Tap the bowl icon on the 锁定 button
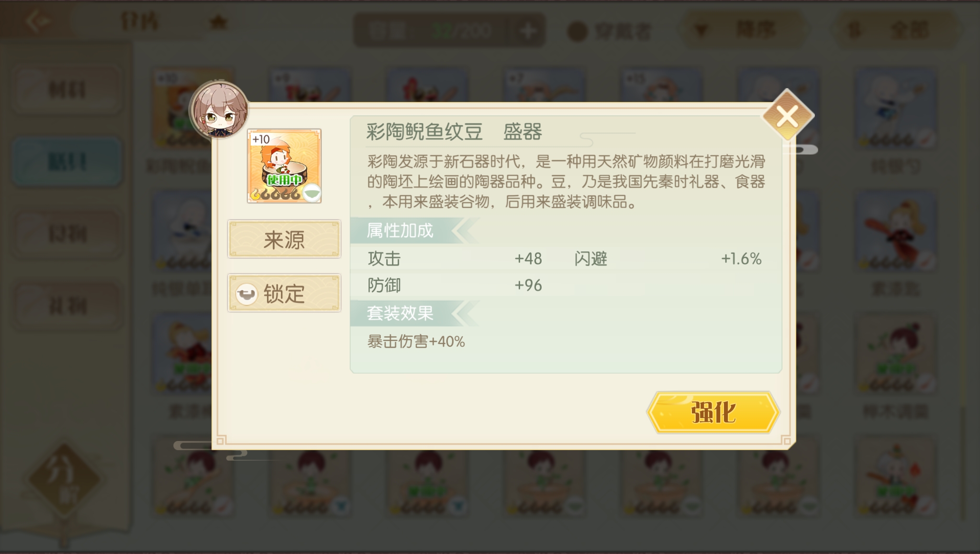Screen dimensions: 980x554 [x=247, y=294]
